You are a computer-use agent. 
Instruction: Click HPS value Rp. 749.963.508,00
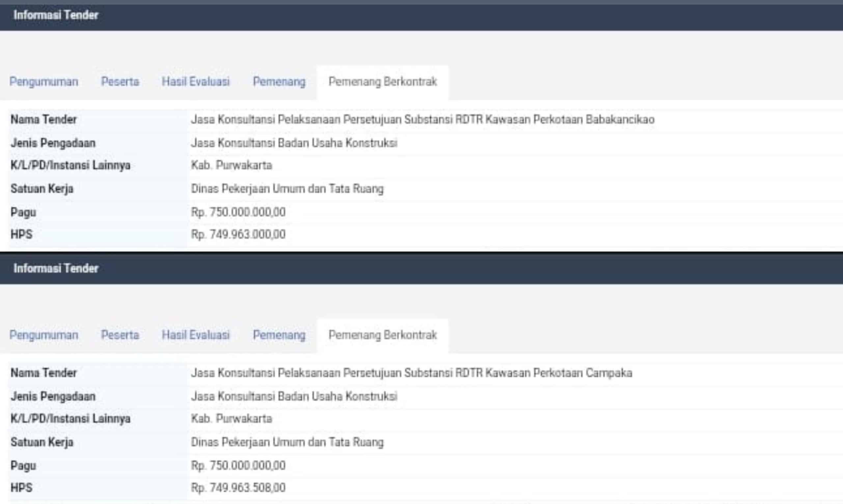point(238,488)
